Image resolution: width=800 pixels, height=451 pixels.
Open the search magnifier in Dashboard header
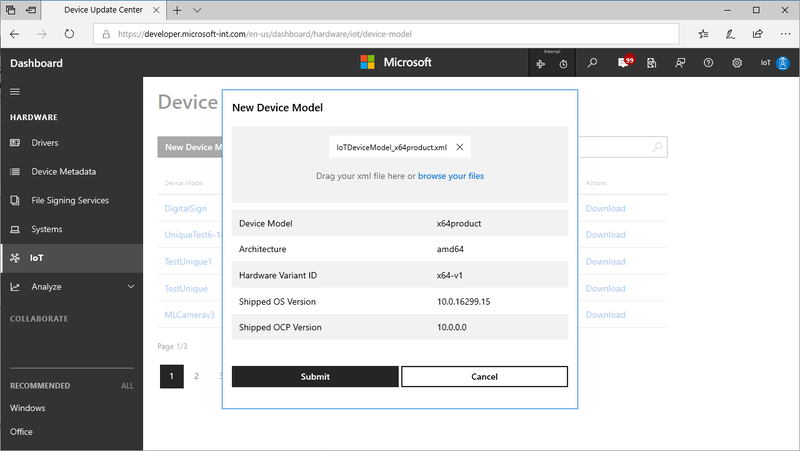click(x=592, y=63)
